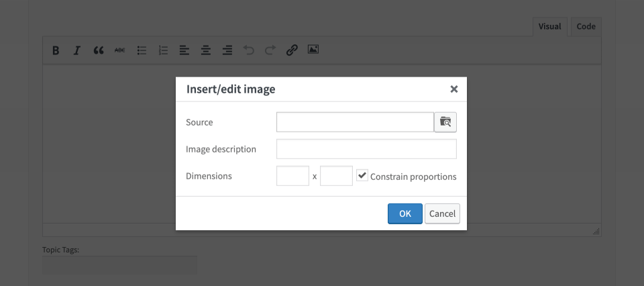Image resolution: width=644 pixels, height=286 pixels.
Task: Toggle bold formatting in editor toolbar
Action: click(x=56, y=50)
